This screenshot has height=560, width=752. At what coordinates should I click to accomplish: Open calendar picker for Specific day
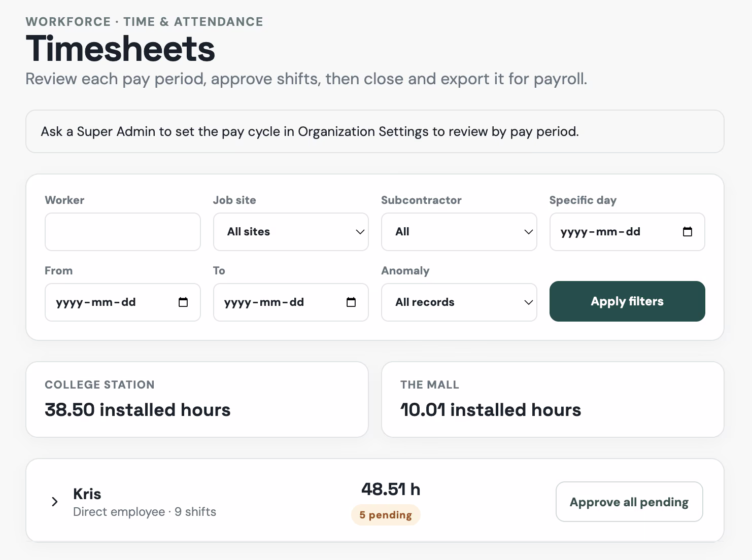688,232
